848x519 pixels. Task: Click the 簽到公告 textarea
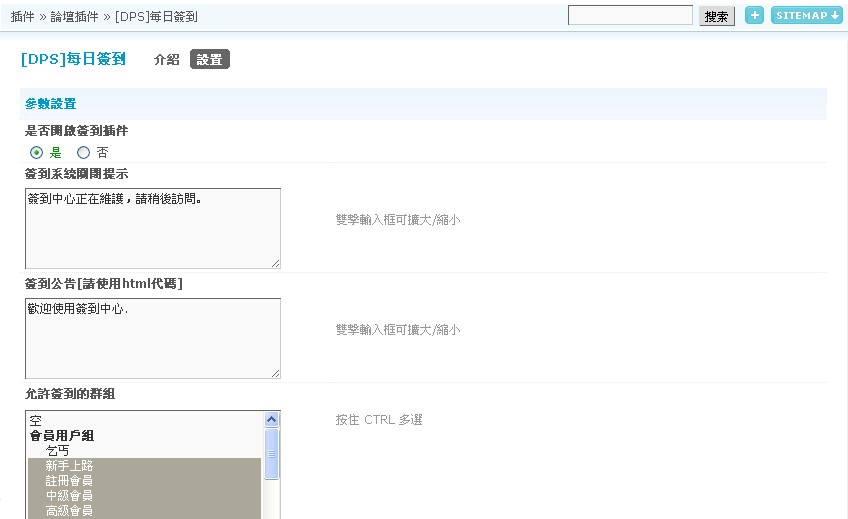153,338
